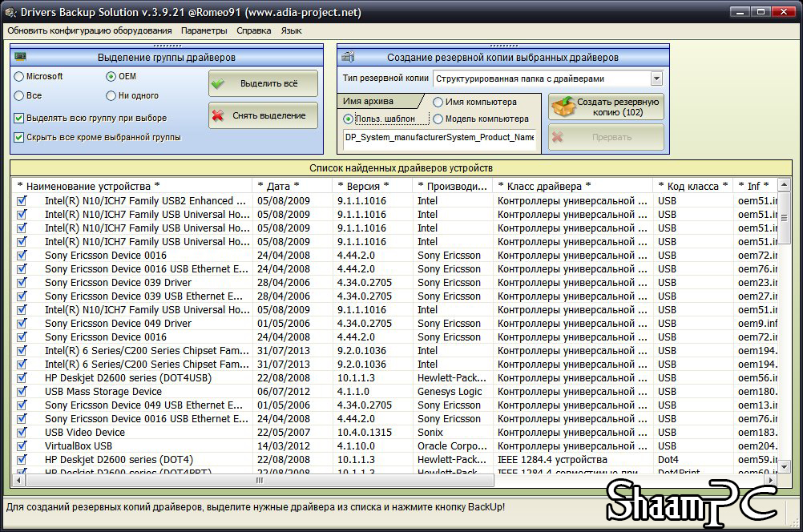Image resolution: width=803 pixels, height=532 pixels.
Task: Click the vertical scrollbar thumb
Action: (784, 218)
